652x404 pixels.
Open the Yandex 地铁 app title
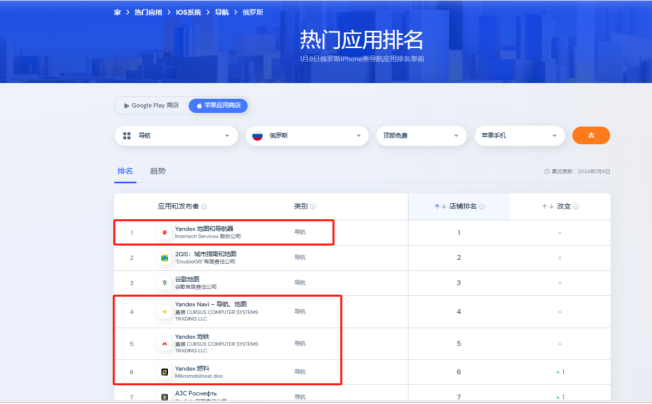point(192,337)
